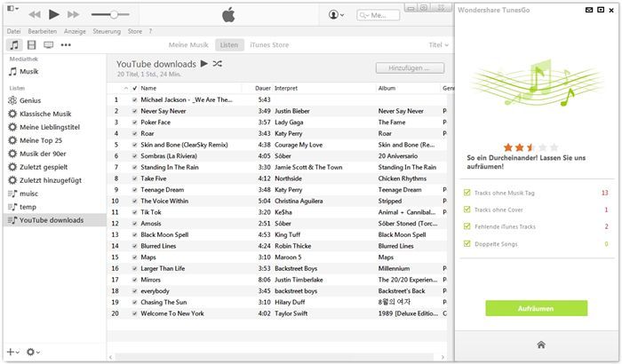Play the YouTube downloads playlist
This screenshot has width=622, height=364.
click(204, 63)
